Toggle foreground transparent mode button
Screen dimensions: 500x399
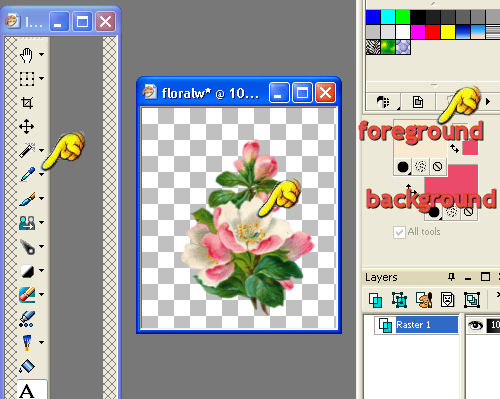(x=437, y=166)
